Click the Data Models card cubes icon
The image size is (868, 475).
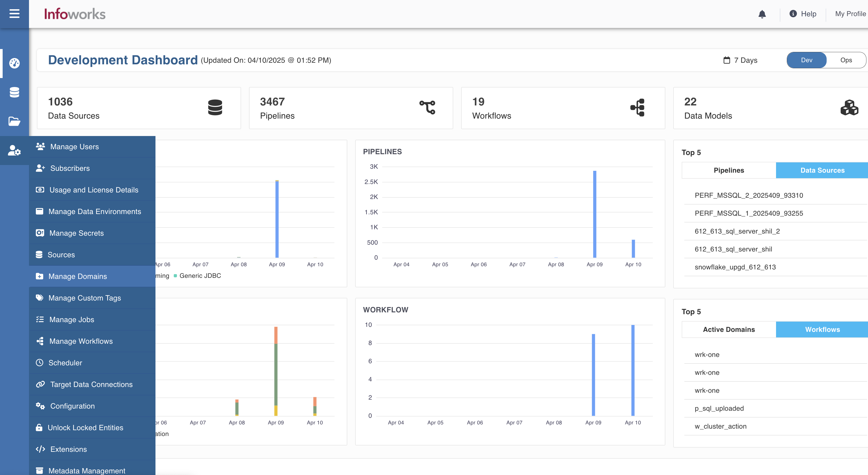coord(849,108)
